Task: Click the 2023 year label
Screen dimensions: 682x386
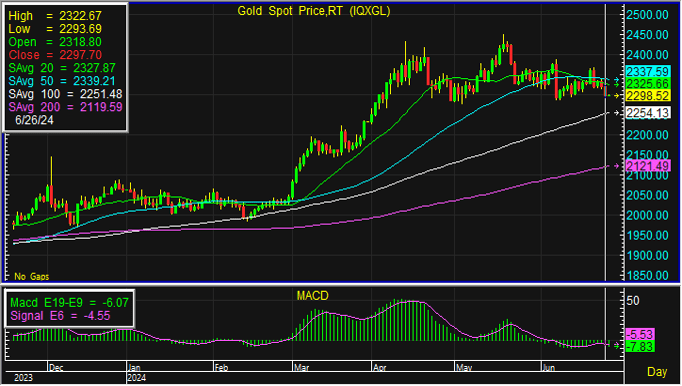Action: (23, 378)
